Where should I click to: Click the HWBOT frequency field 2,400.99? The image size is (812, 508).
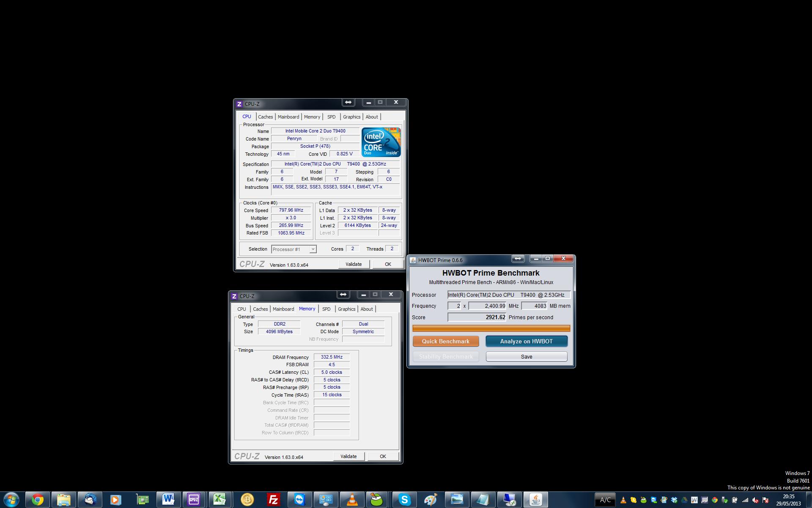[487, 306]
